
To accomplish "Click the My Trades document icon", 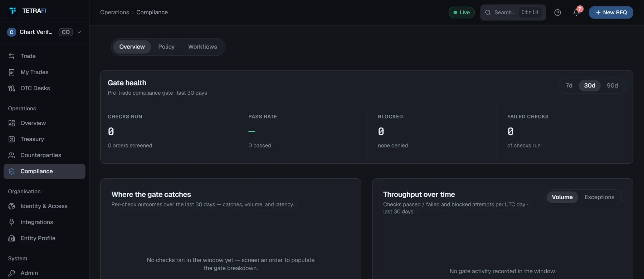I will [x=12, y=72].
